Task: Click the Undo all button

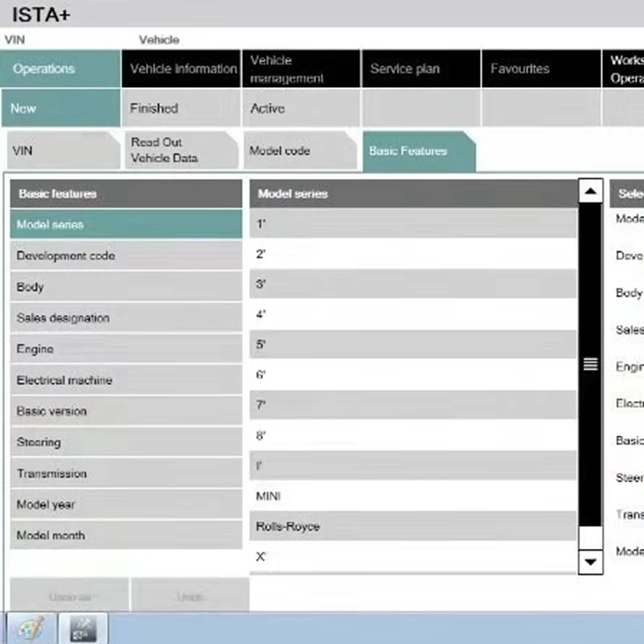Action: 69,596
